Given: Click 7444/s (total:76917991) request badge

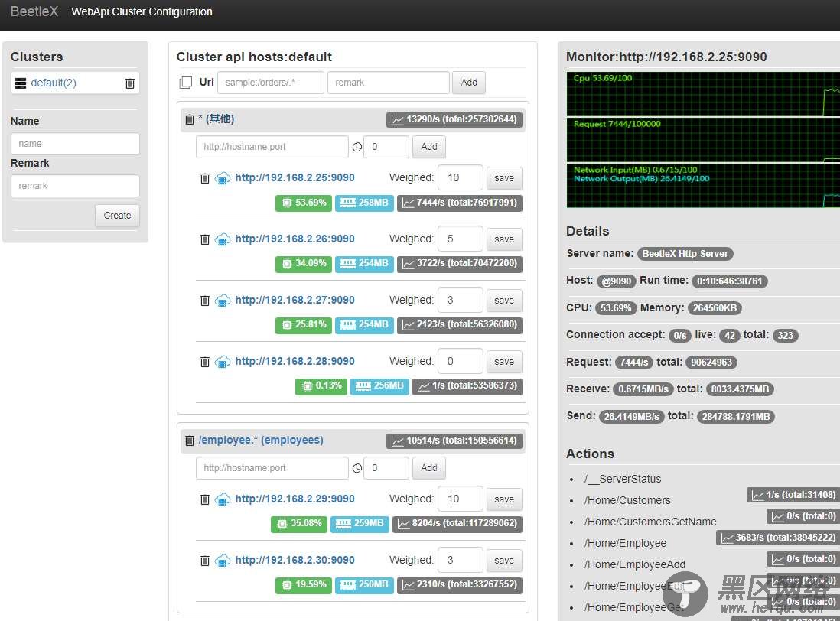Looking at the screenshot, I should (x=460, y=203).
